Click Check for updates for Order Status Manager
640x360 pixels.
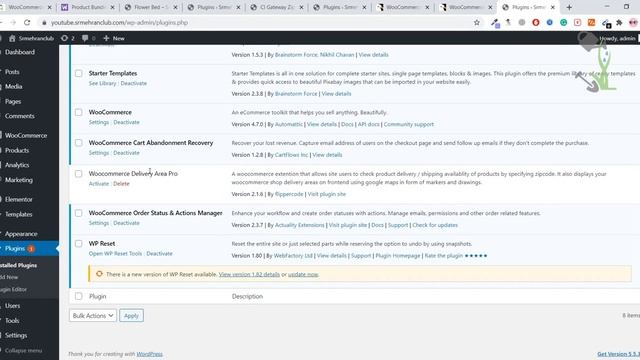[435, 225]
